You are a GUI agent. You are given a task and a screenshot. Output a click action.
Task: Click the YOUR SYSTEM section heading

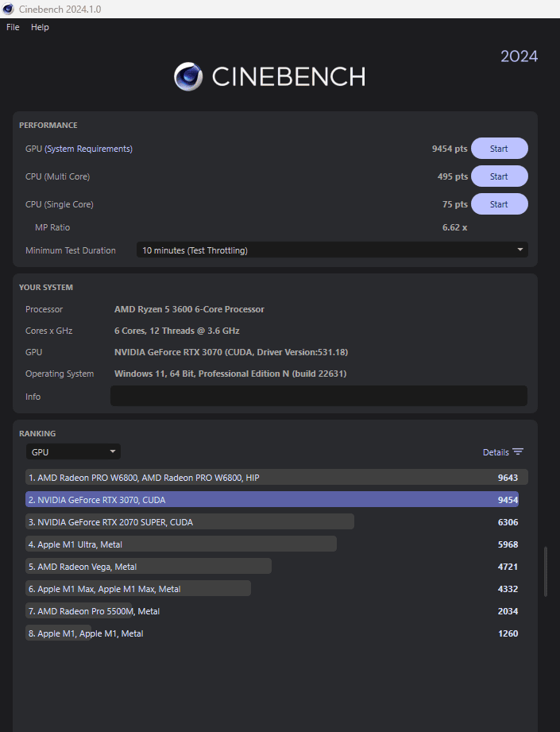(x=46, y=287)
